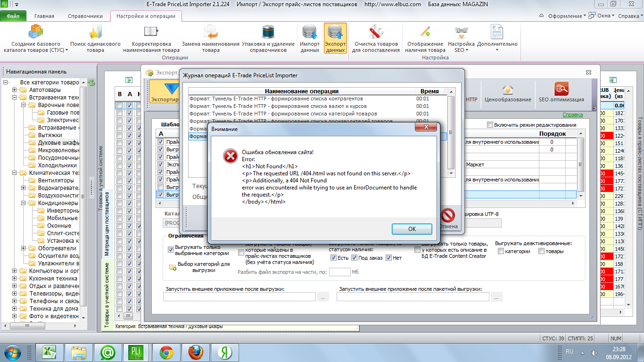
Task: Click 'Выбор категорий для выгрузки'
Action: [200, 267]
